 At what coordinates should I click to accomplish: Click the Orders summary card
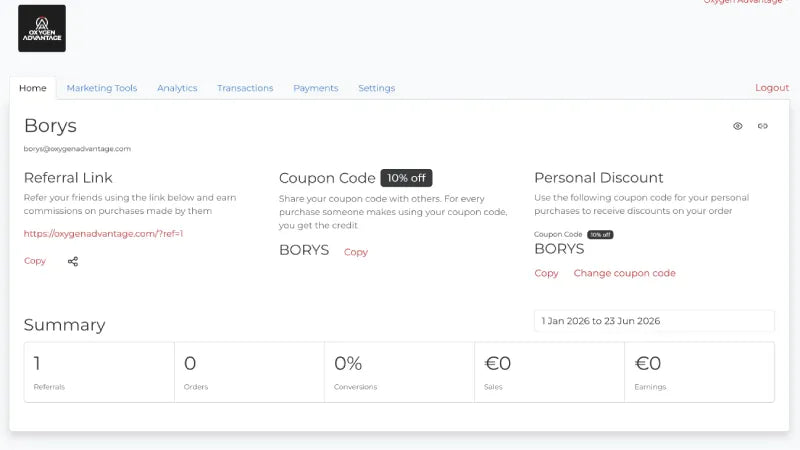(x=249, y=372)
